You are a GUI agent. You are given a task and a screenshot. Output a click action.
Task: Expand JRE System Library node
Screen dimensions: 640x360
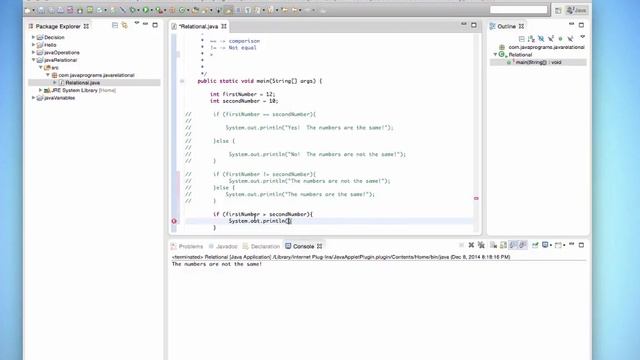40,90
